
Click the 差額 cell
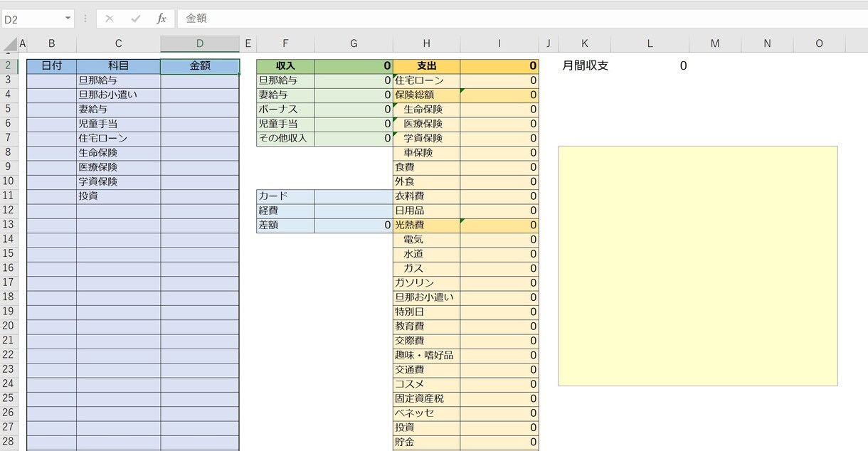click(285, 225)
